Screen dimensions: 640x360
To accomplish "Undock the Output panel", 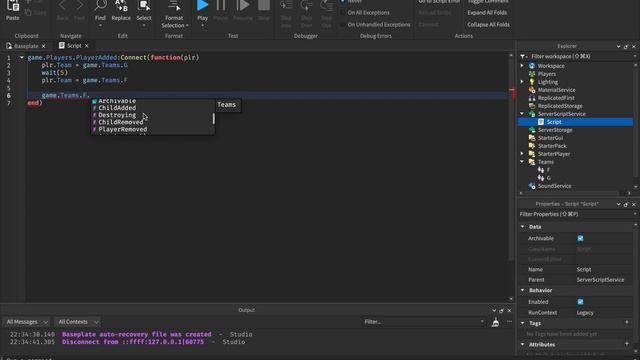I will [x=501, y=311].
